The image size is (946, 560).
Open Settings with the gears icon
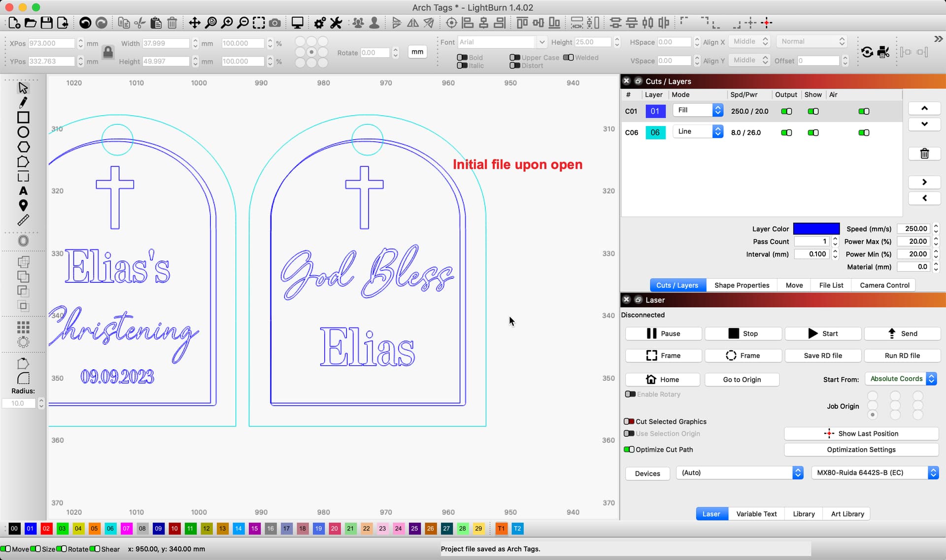coord(320,23)
